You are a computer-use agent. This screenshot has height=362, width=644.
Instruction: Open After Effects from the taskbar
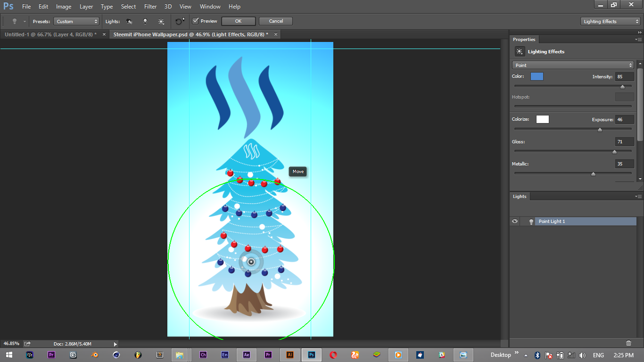246,355
